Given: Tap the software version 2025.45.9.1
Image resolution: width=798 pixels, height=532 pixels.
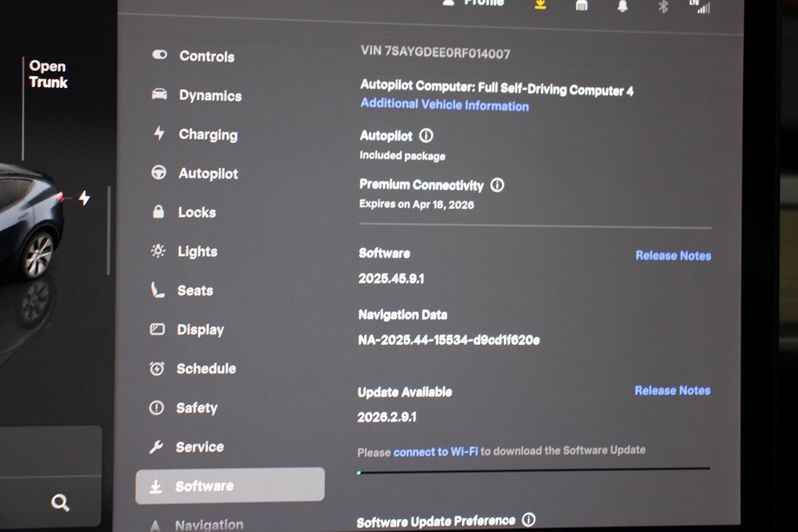Looking at the screenshot, I should point(391,279).
